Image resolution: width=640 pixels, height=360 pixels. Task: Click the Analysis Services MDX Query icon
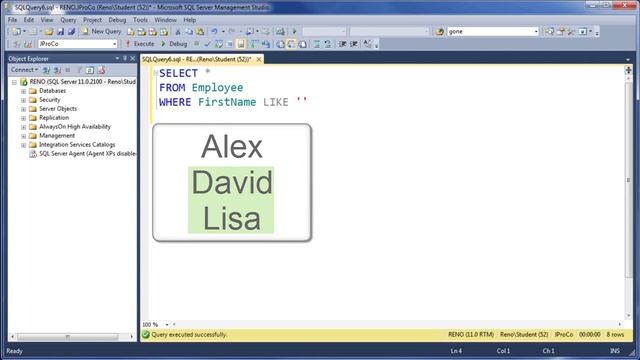pyautogui.click(x=142, y=31)
